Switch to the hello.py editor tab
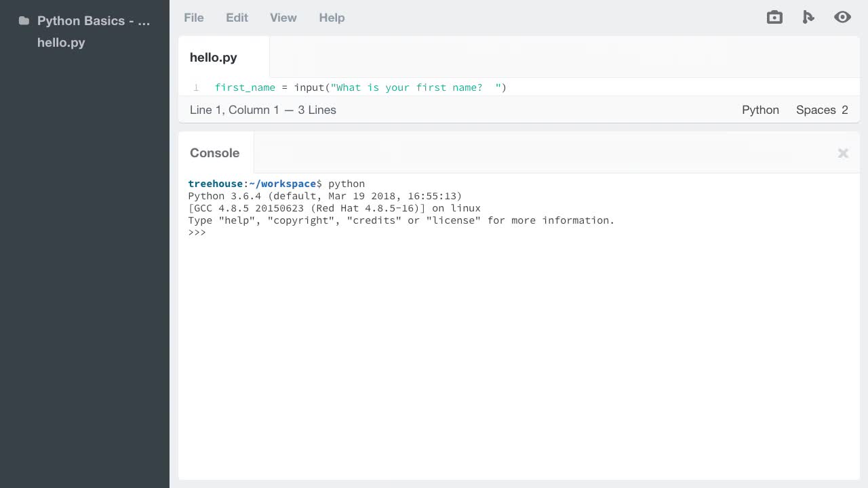Screen dimensions: 868x488 213,58
